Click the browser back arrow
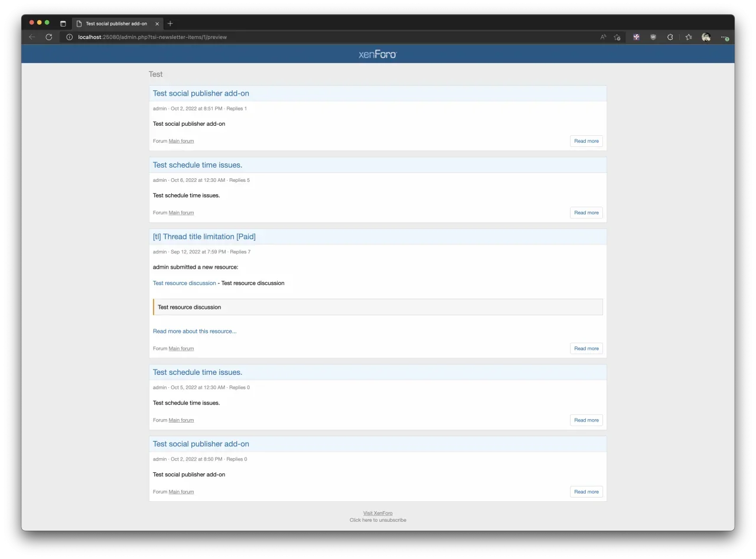Screen dimensions: 756x559 32,37
